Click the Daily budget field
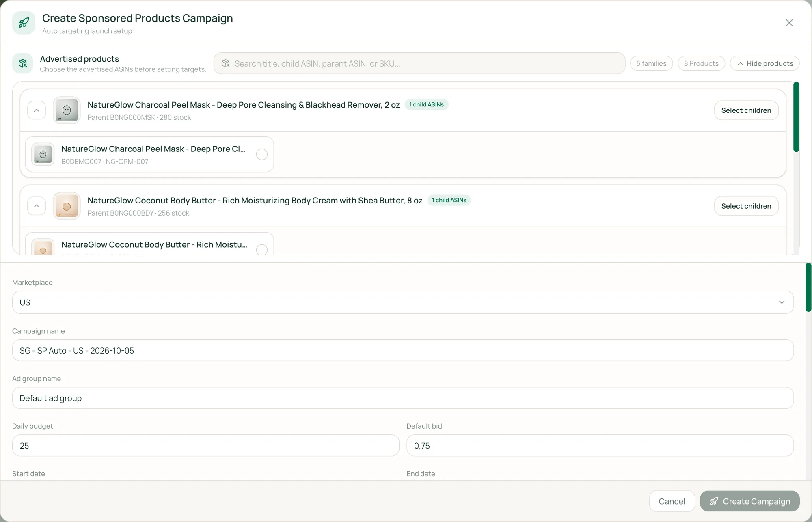Image resolution: width=812 pixels, height=522 pixels. coord(206,446)
